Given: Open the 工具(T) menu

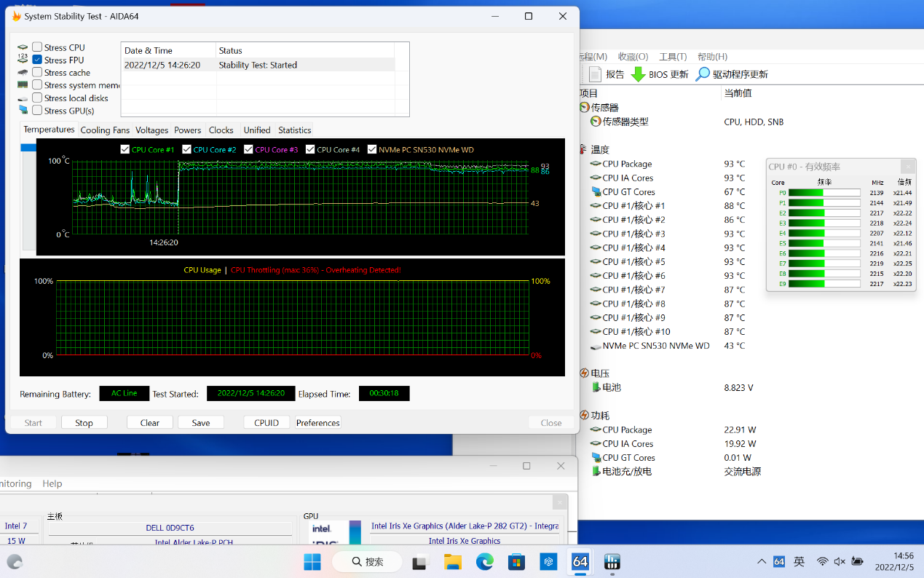Looking at the screenshot, I should [673, 57].
